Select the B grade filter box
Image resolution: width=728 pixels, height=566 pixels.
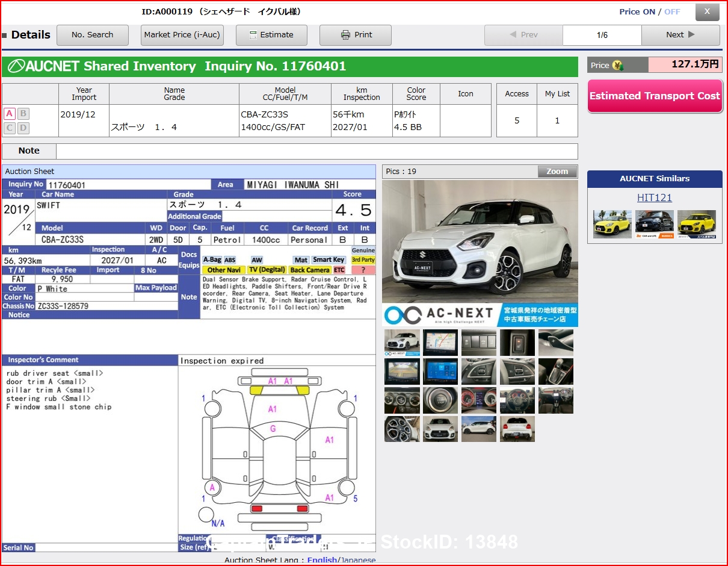click(23, 114)
